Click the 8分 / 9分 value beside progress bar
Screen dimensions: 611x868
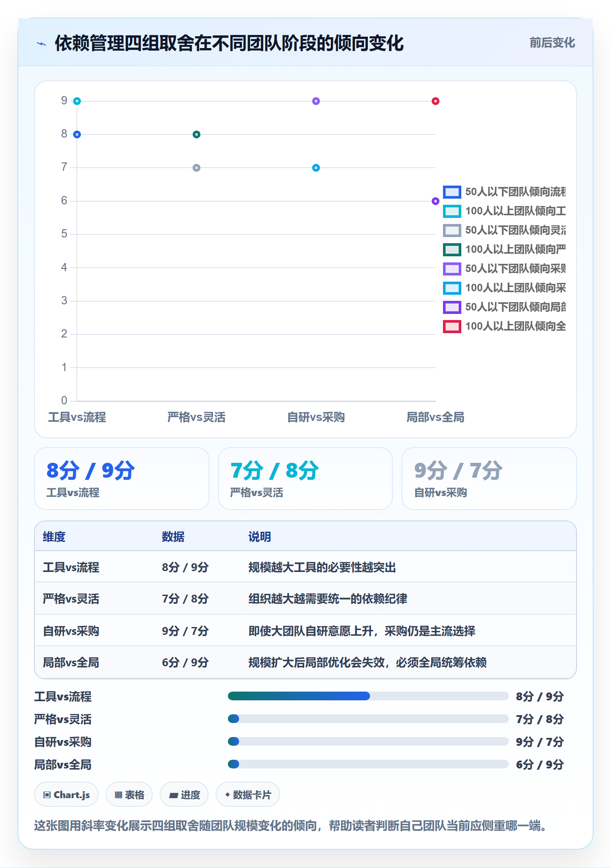(x=540, y=696)
